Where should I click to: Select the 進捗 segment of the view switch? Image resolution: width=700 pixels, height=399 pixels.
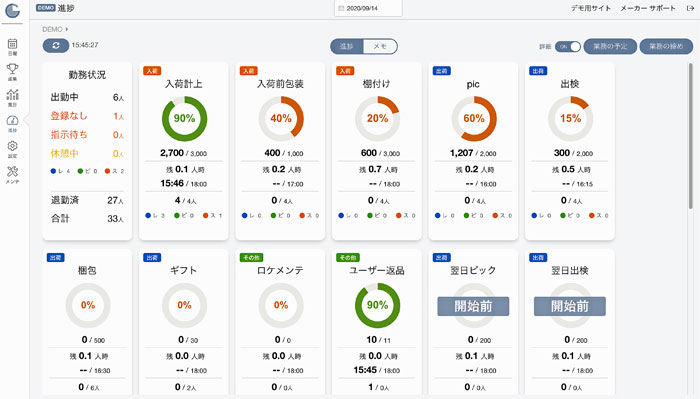pos(347,46)
